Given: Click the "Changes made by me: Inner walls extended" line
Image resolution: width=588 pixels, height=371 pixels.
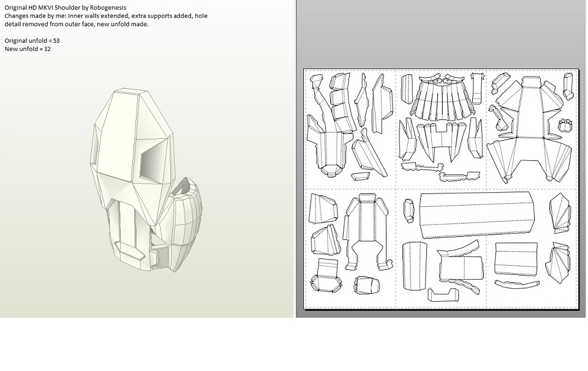Looking at the screenshot, I should tap(106, 16).
